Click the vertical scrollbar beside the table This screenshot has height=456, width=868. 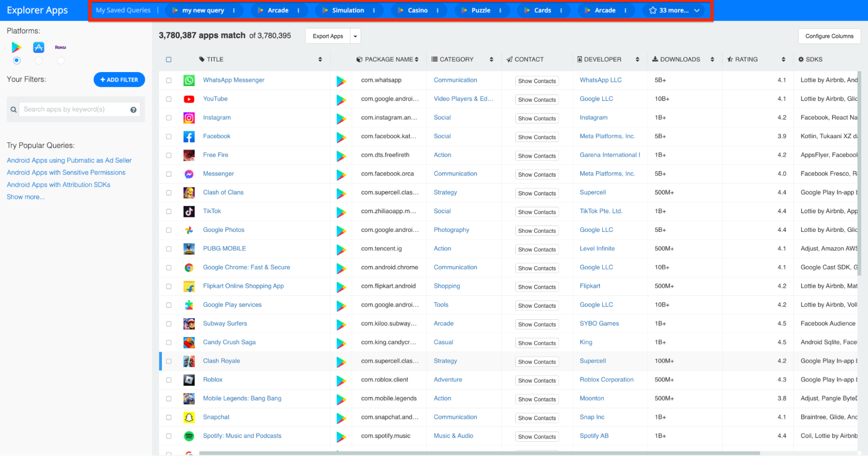coord(858,174)
